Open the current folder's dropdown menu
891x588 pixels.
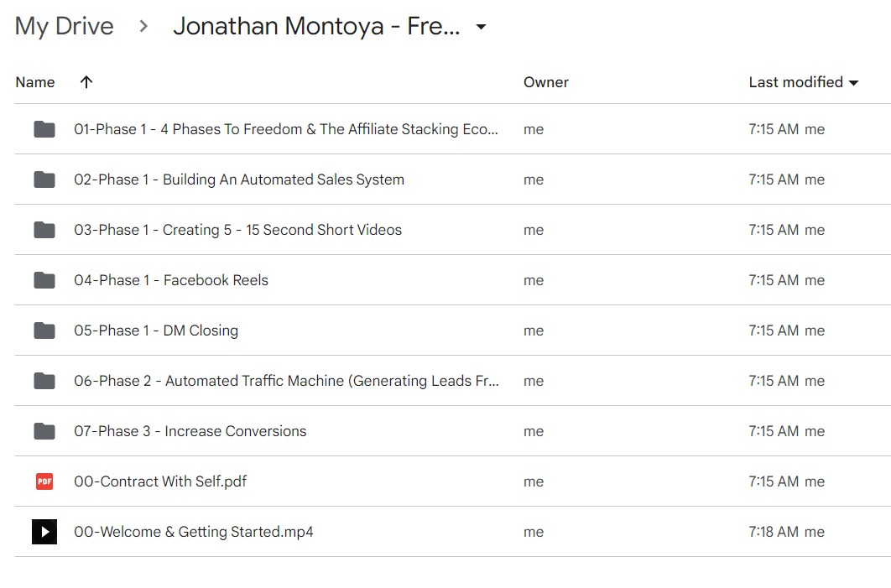(480, 26)
